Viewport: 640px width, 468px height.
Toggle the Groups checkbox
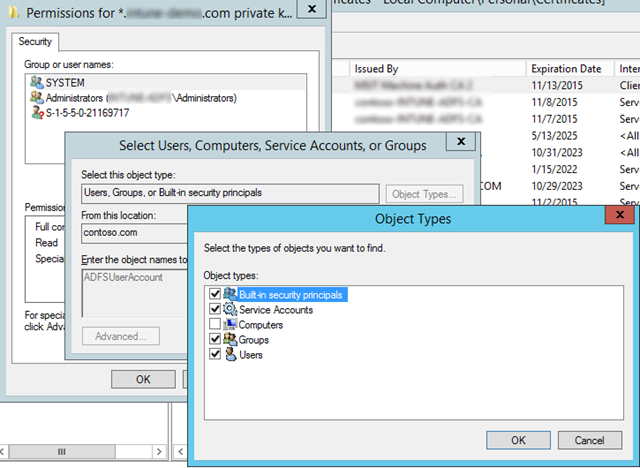point(213,340)
